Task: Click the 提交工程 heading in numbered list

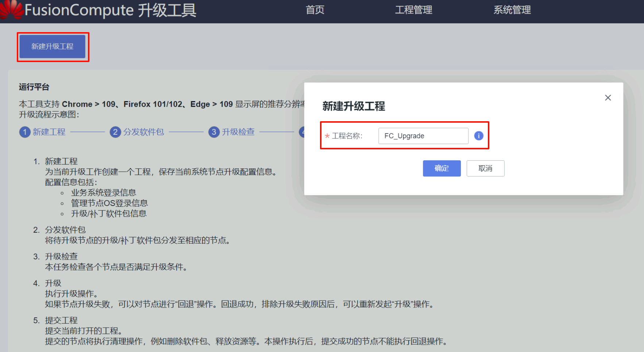Action: pyautogui.click(x=61, y=320)
